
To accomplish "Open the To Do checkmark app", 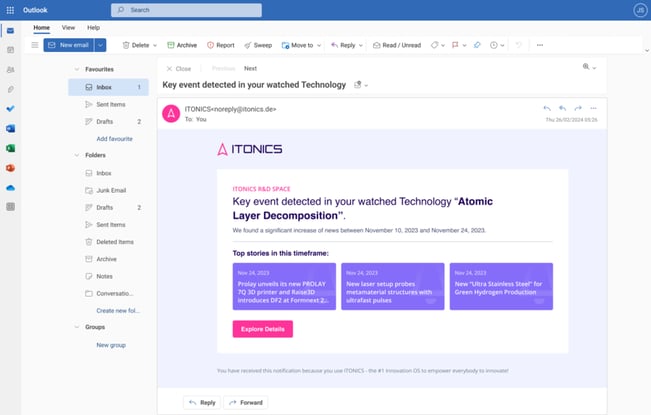I will [x=10, y=109].
